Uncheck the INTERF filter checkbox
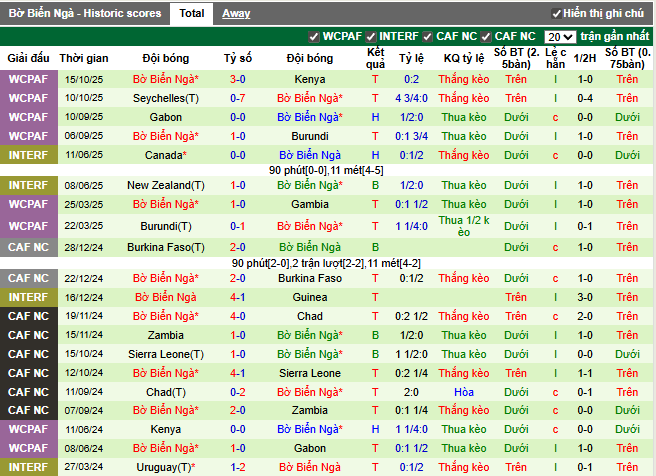 [371, 37]
